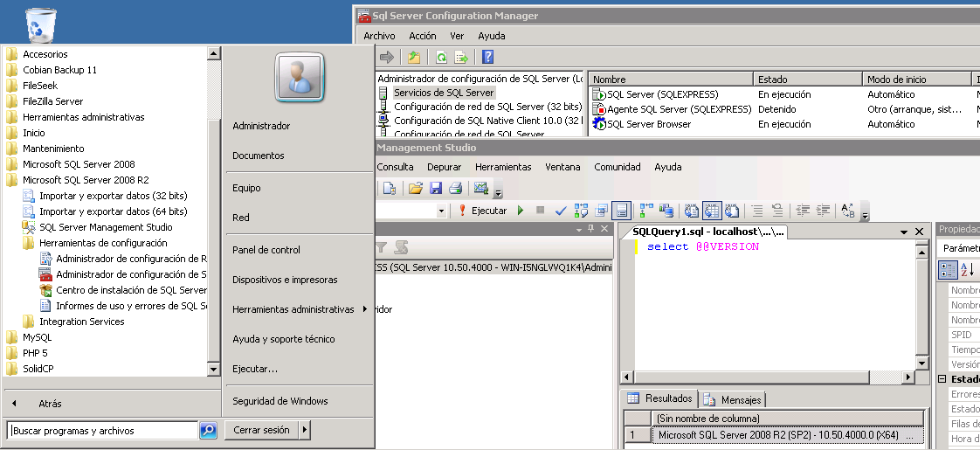Select the Results to File icon

[732, 211]
